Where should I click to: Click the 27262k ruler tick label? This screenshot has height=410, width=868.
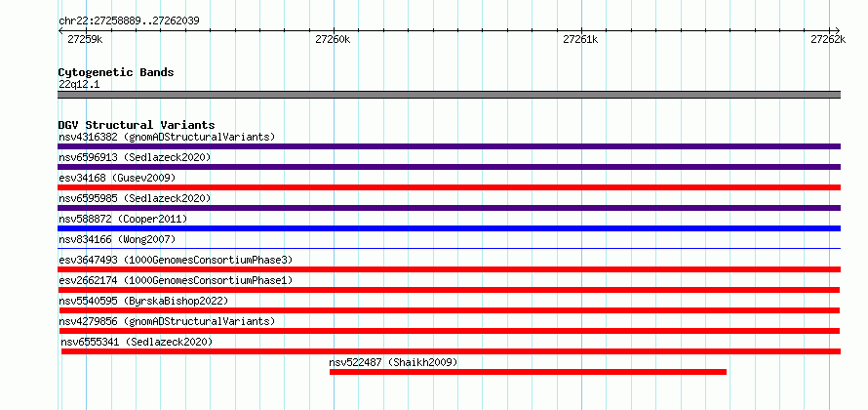pyautogui.click(x=828, y=39)
